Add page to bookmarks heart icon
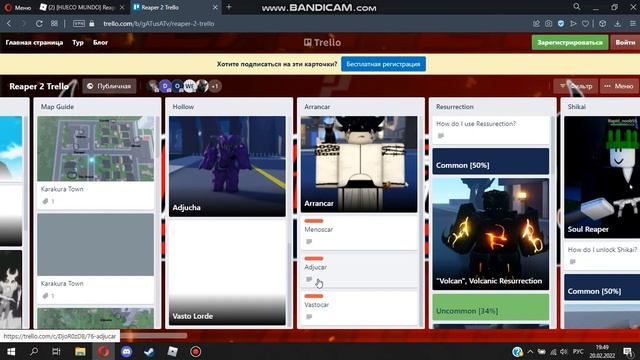640x360 pixels. (x=585, y=24)
